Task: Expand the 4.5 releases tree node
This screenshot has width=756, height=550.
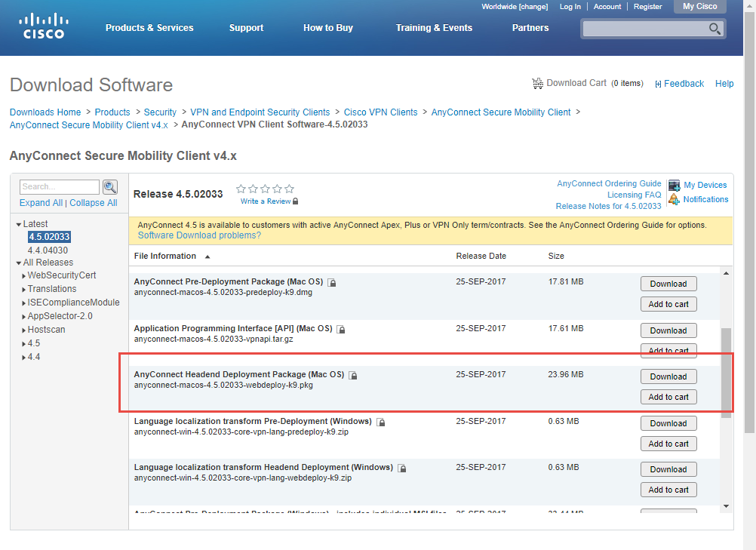Action: click(x=23, y=344)
